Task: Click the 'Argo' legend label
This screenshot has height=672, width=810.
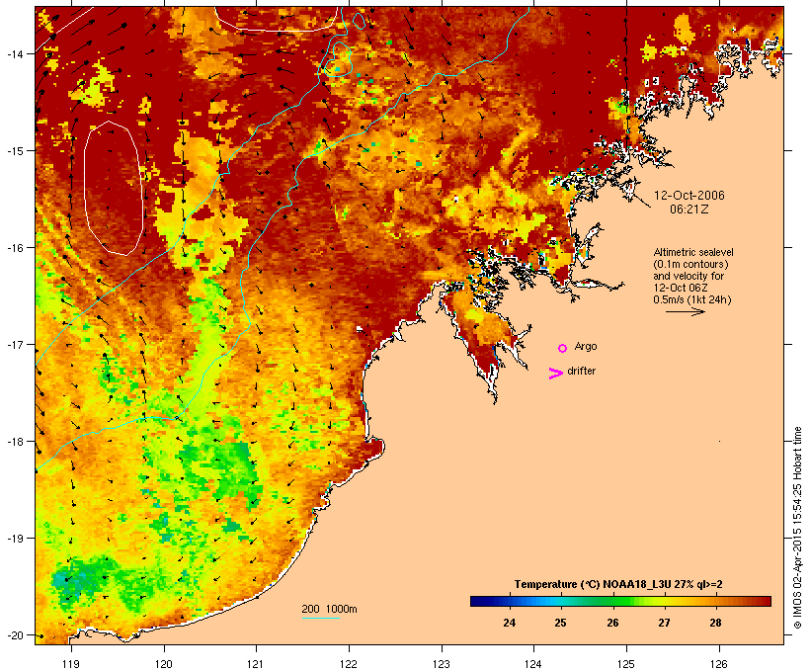Action: coord(586,346)
